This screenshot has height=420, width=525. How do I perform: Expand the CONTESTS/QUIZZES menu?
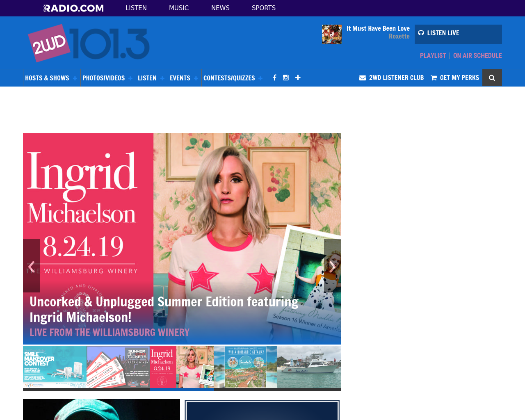tap(229, 78)
